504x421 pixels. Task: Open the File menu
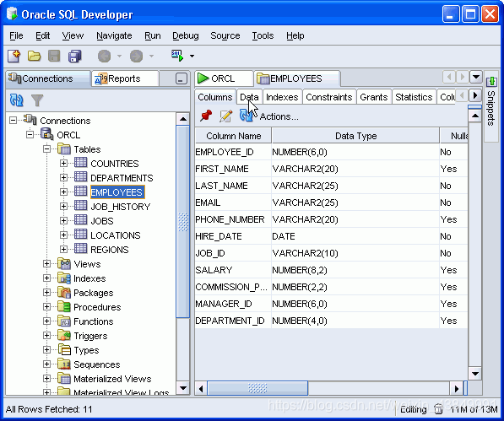coord(16,35)
